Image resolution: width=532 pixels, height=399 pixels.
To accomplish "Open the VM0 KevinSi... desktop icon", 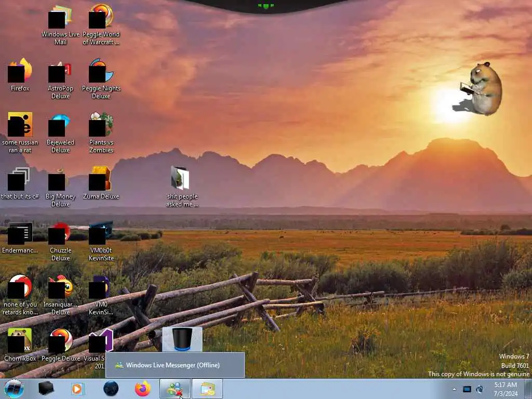I will [x=101, y=295].
